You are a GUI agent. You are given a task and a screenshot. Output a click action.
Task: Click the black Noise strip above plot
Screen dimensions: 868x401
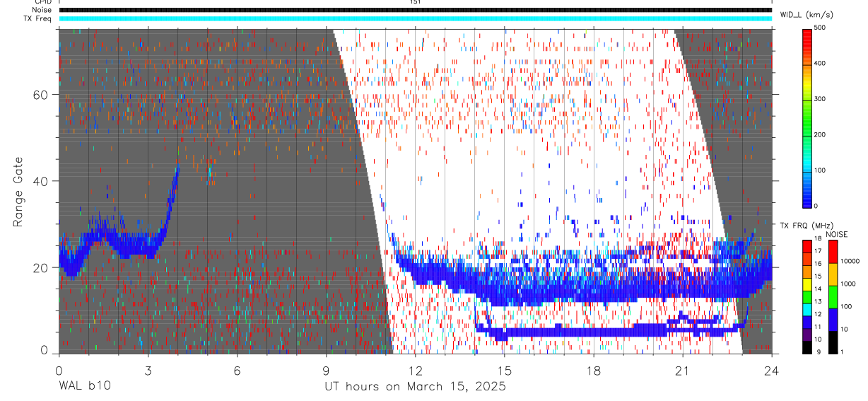[415, 10]
